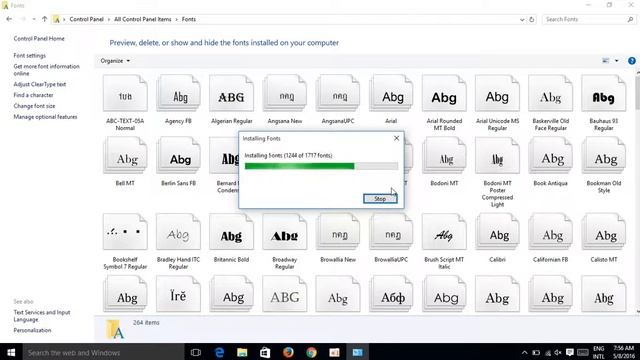Select the Browallia New font icon
The width and height of the screenshot is (640, 360).
338,232
